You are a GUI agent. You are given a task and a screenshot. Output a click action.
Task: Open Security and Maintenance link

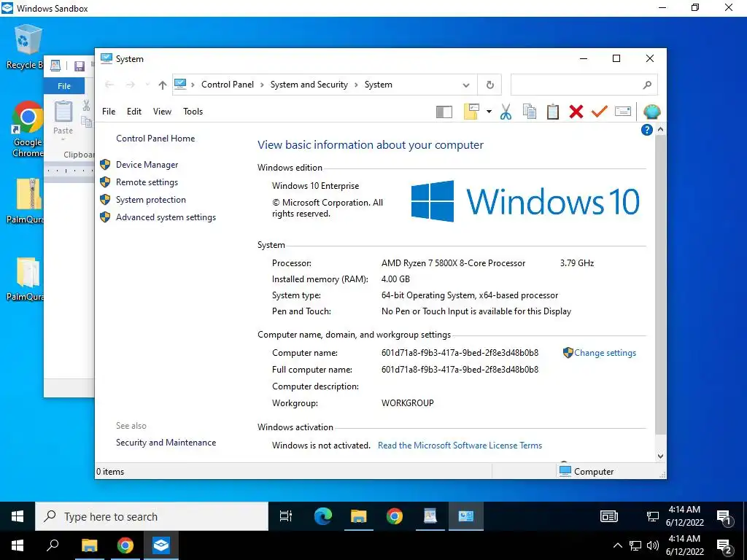[166, 443]
